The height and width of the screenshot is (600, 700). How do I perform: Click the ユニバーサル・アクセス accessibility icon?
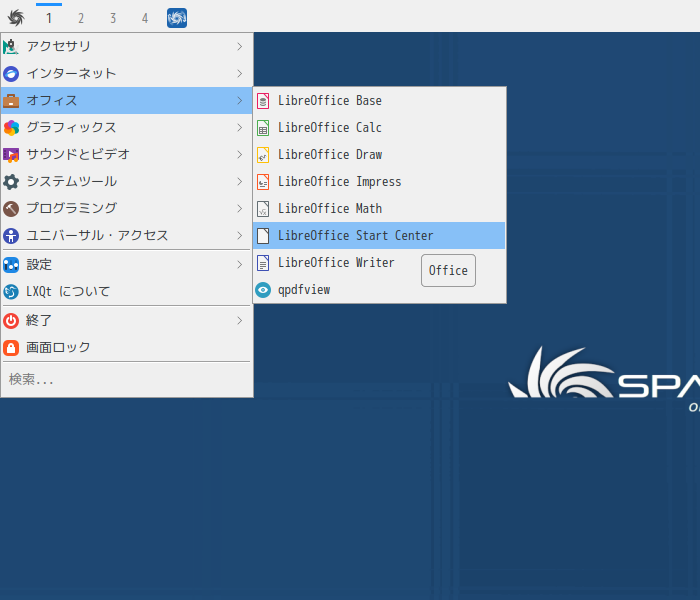tap(11, 236)
